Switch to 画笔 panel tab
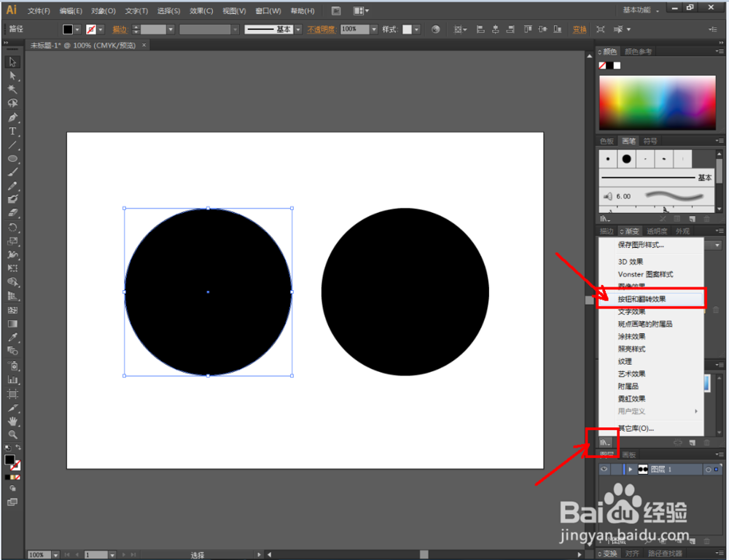 (x=628, y=141)
